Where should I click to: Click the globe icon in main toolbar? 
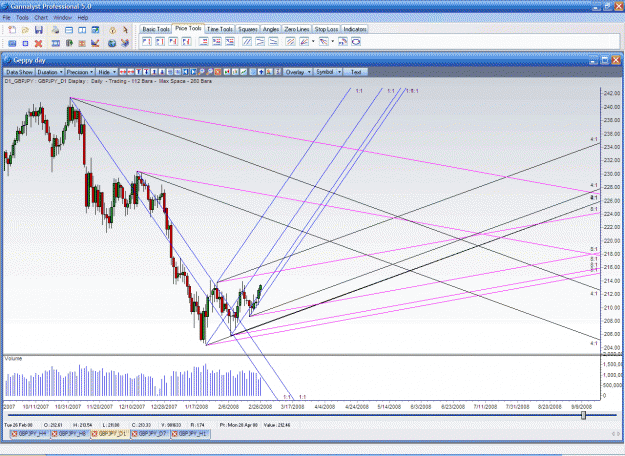click(x=112, y=43)
